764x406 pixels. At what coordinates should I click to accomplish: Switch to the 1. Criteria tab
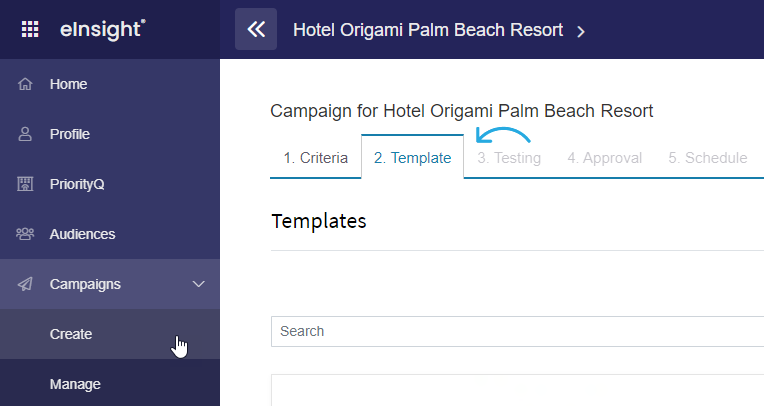click(316, 157)
